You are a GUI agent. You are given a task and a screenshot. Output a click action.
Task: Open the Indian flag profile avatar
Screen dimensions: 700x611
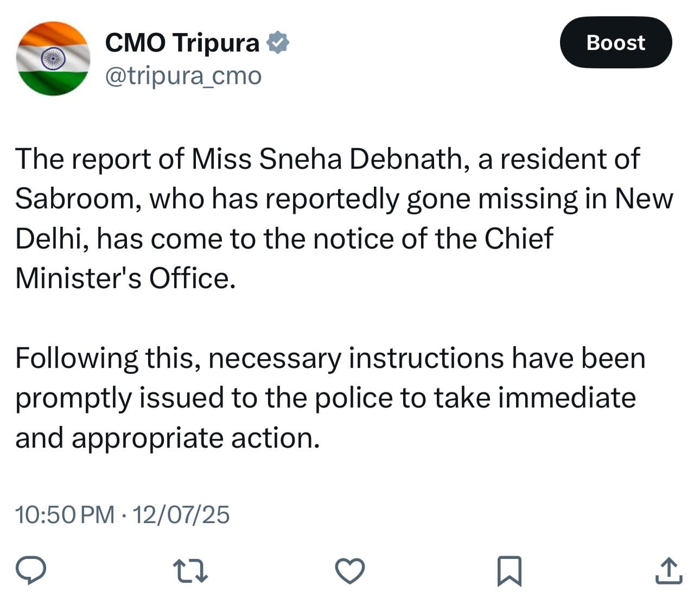click(53, 59)
